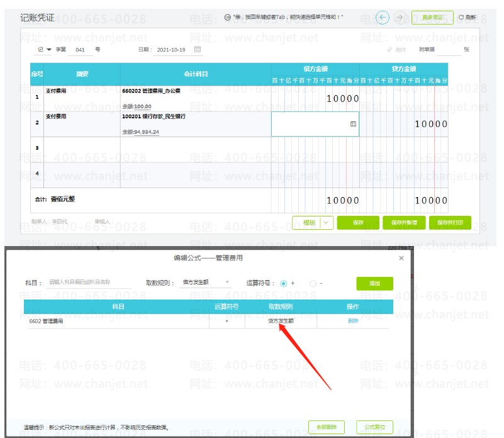Viewport: 504px width, 438px height.
Task: Open the date calendar picker icon
Action: pyautogui.click(x=198, y=49)
